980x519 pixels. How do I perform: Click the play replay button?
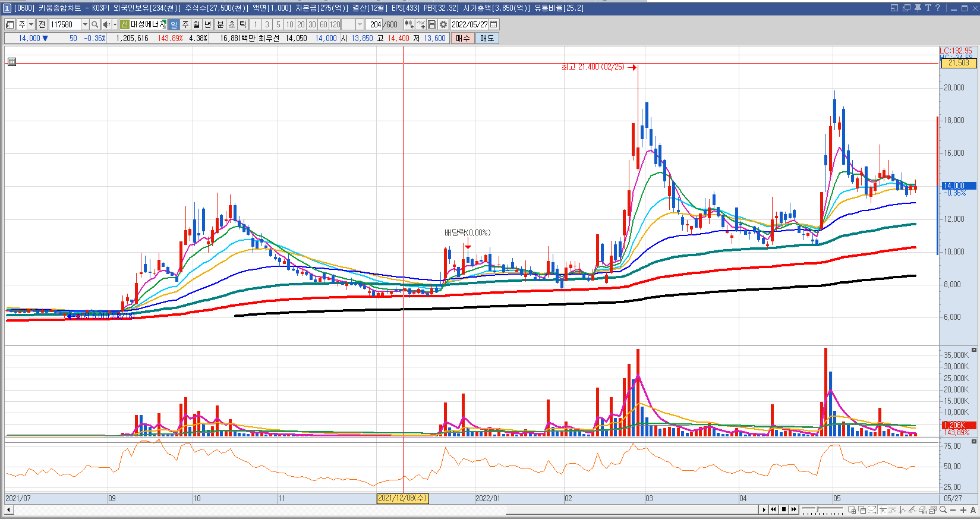point(764,509)
